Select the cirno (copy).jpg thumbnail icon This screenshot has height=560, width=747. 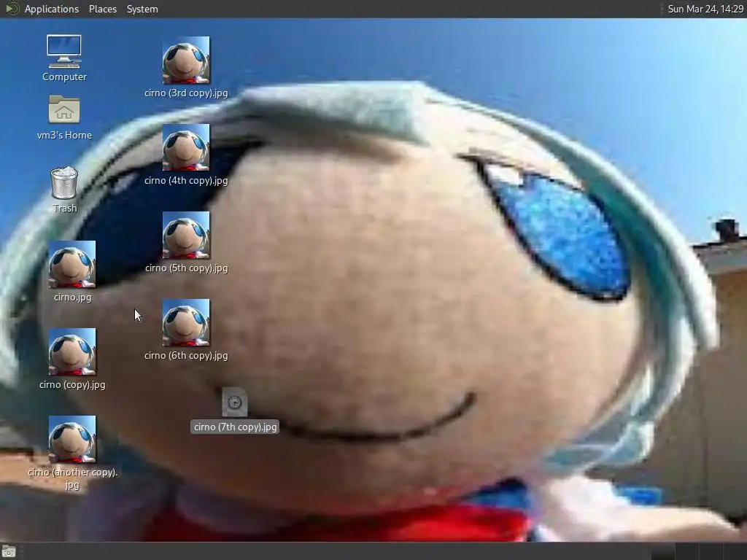click(72, 352)
